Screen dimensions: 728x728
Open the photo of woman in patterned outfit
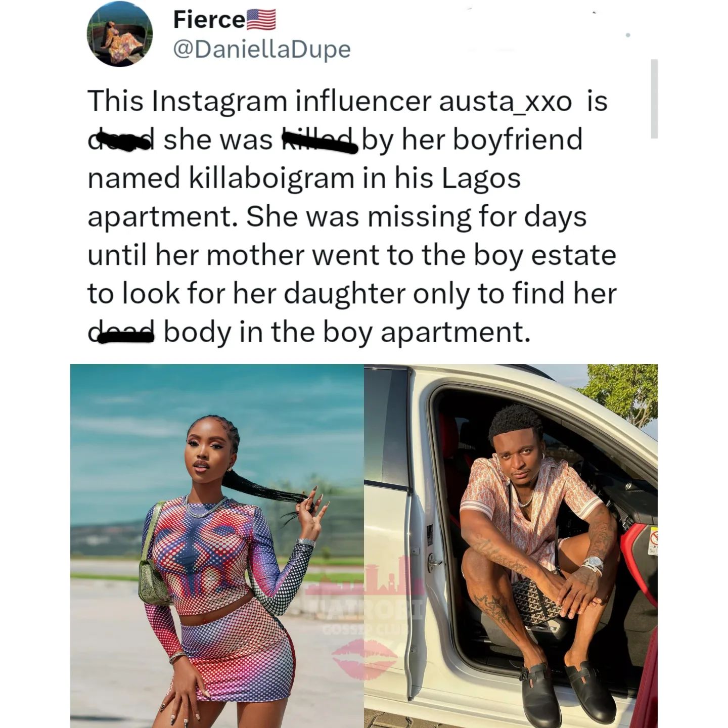[x=217, y=546]
